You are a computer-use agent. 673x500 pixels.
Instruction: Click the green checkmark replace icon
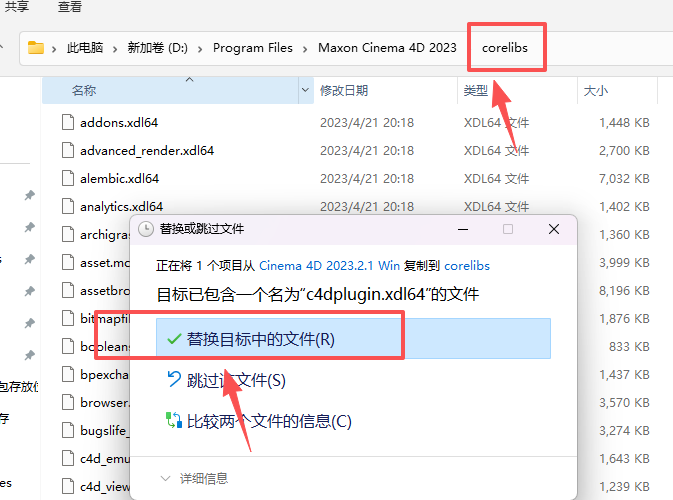[x=174, y=339]
